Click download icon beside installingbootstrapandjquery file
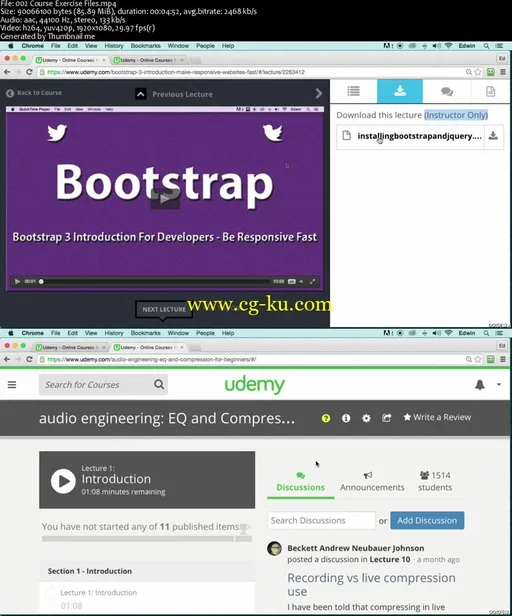This screenshot has height=616, width=512. (x=493, y=136)
